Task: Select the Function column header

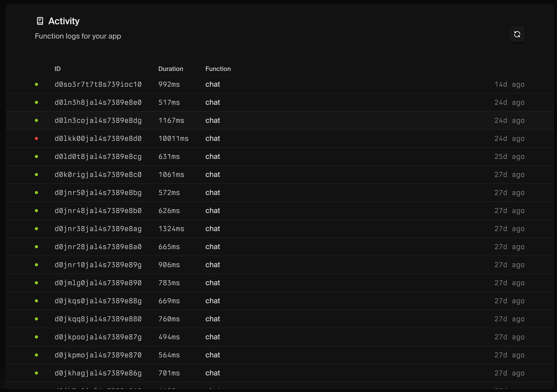Action: click(218, 69)
